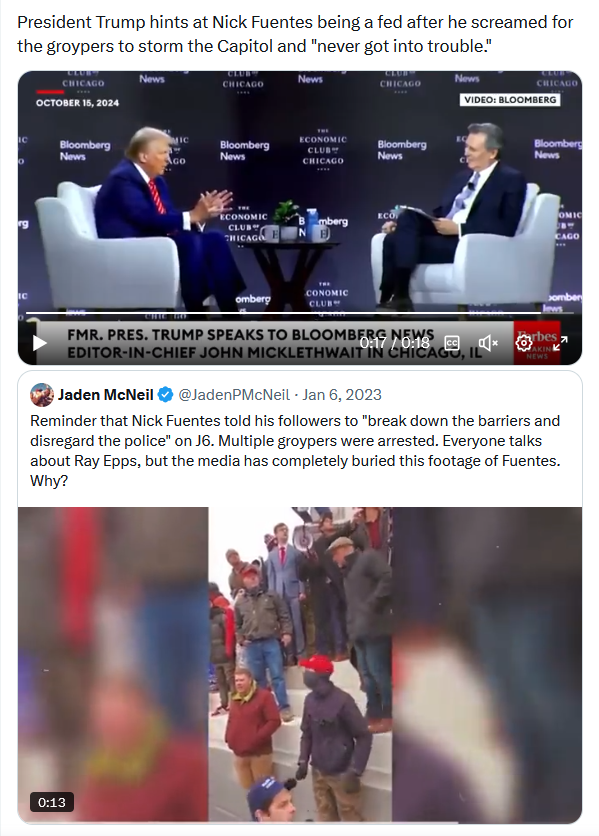Click the blue verified badge
Screen dimensions: 599x836
(x=165, y=395)
